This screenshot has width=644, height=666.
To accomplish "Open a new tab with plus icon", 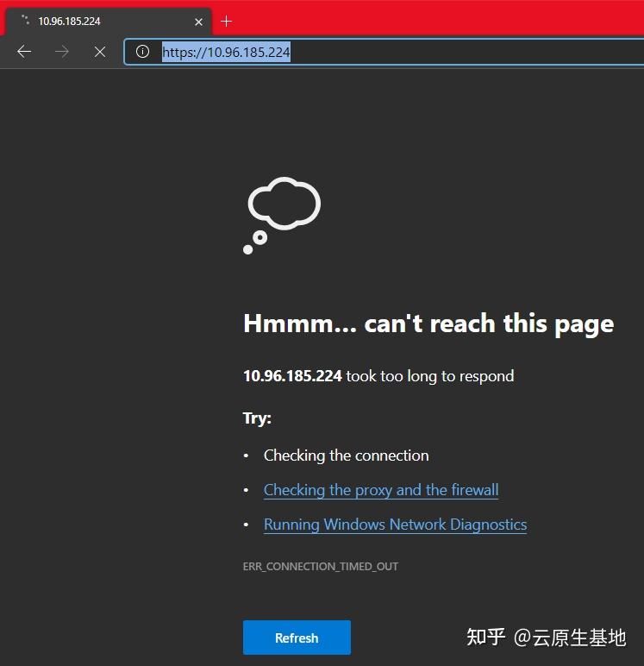I will tap(226, 21).
